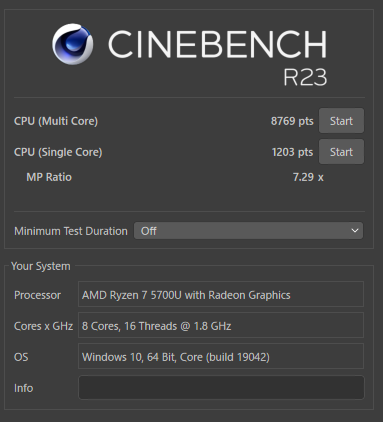Click the CPU (Multi Core) label

pos(56,121)
